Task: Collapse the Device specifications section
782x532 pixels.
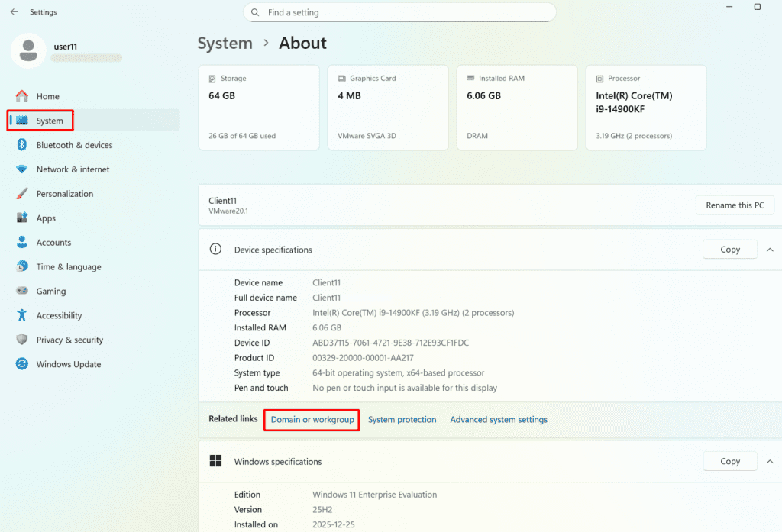Action: point(770,250)
